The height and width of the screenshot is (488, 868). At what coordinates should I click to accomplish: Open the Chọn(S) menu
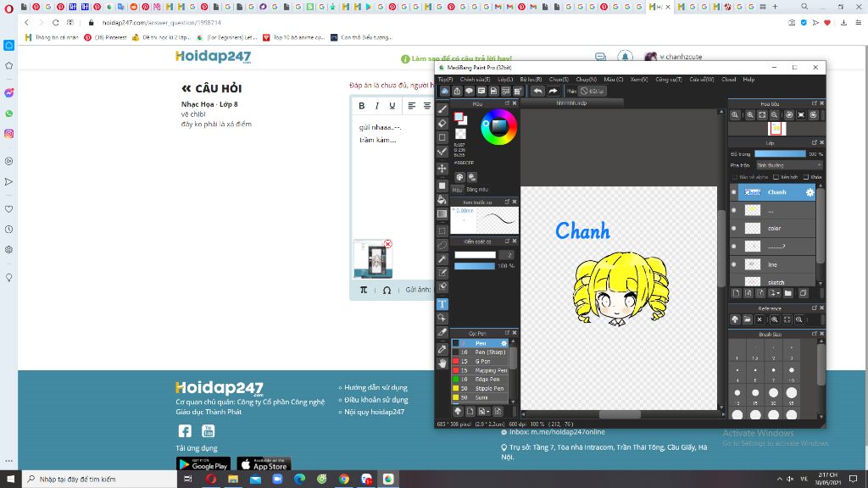(x=559, y=80)
